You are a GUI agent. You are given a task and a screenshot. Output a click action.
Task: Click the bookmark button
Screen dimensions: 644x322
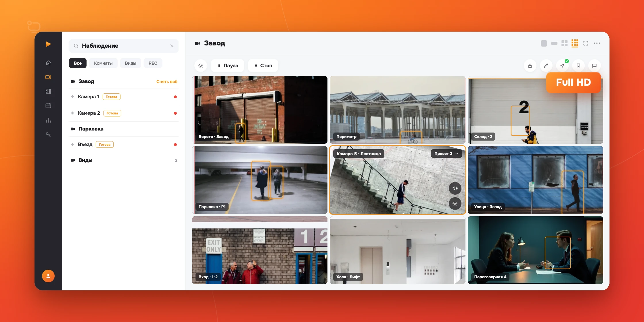[x=578, y=66]
